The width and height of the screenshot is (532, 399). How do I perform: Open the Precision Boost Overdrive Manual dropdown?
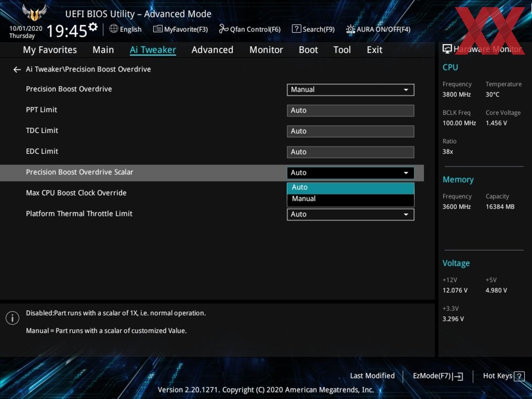350,90
